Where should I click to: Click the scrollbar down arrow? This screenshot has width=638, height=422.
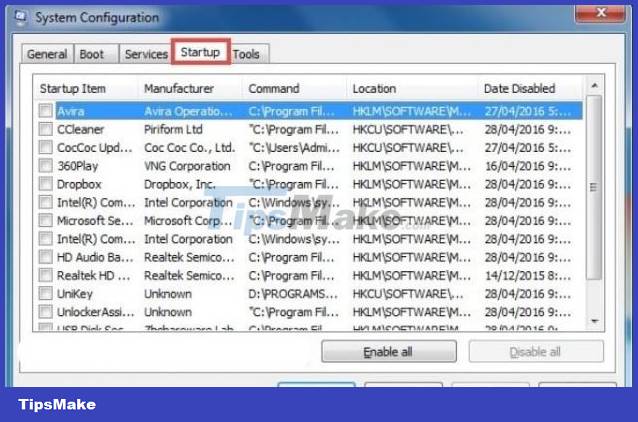pyautogui.click(x=594, y=321)
